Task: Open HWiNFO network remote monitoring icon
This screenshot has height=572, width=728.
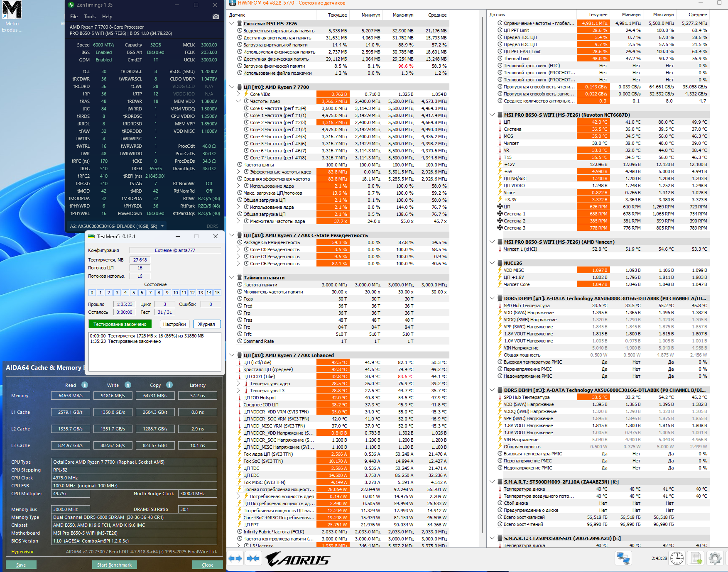Action: (x=623, y=558)
